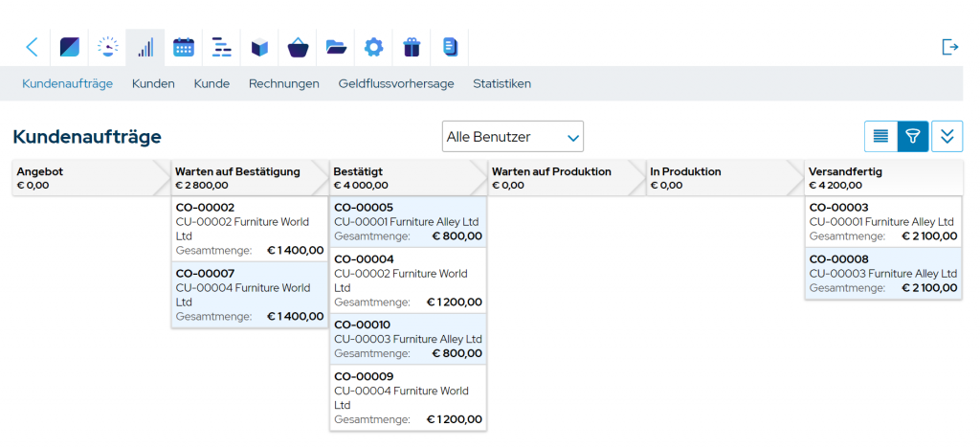The image size is (980, 448).
Task: Open the gift box icon
Action: [412, 47]
